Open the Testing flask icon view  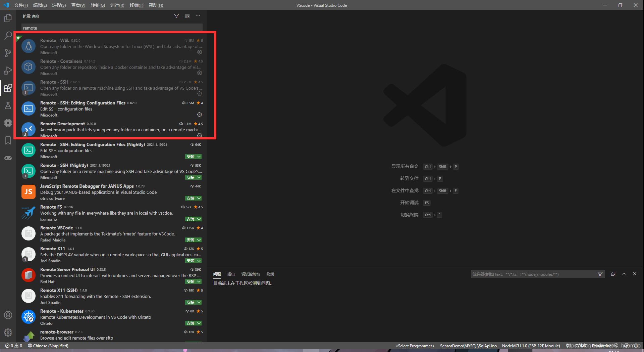8,105
